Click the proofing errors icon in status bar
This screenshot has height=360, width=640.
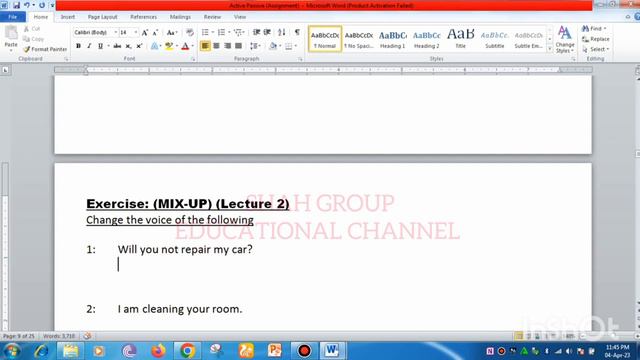click(87, 336)
